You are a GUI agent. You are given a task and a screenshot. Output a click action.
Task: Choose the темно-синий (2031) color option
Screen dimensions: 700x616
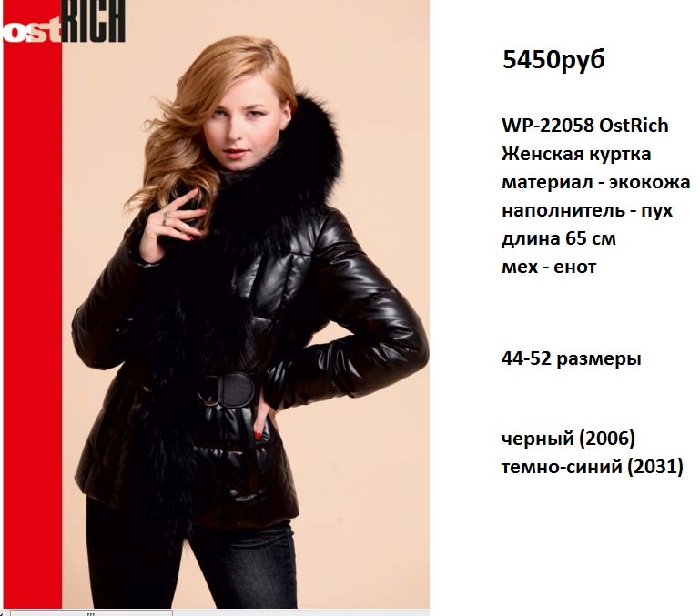coord(593,467)
